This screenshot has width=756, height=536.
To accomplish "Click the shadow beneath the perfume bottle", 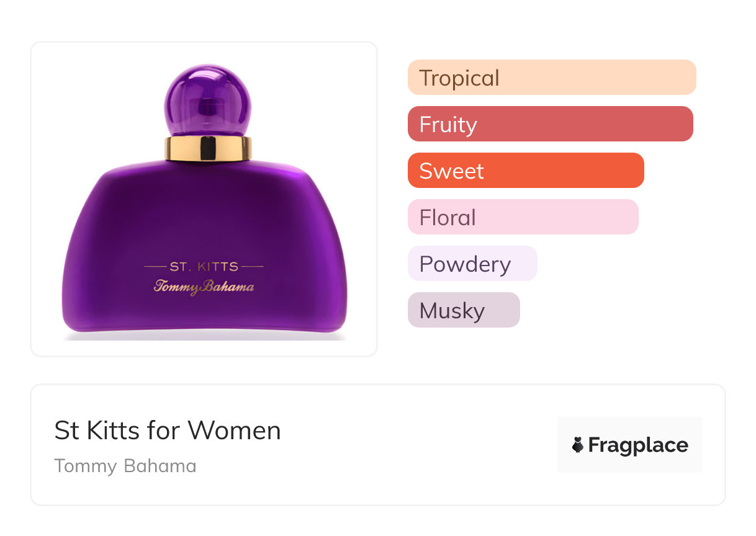I will point(204,336).
